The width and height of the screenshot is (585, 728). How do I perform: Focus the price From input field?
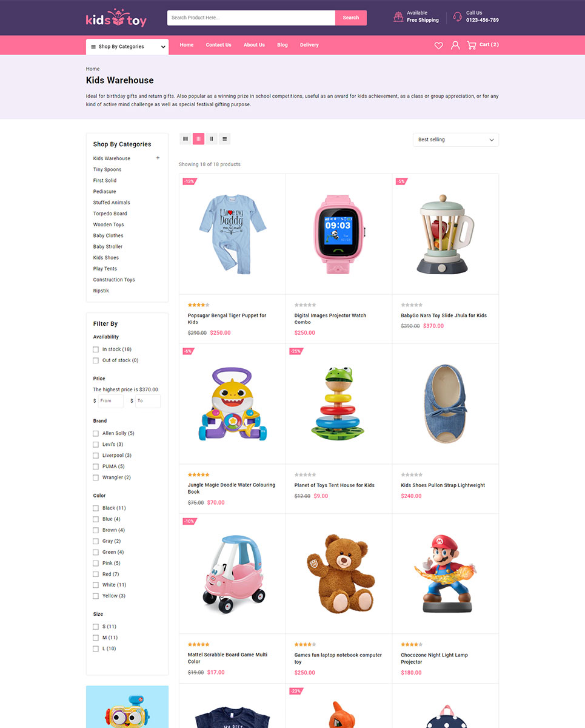click(111, 401)
